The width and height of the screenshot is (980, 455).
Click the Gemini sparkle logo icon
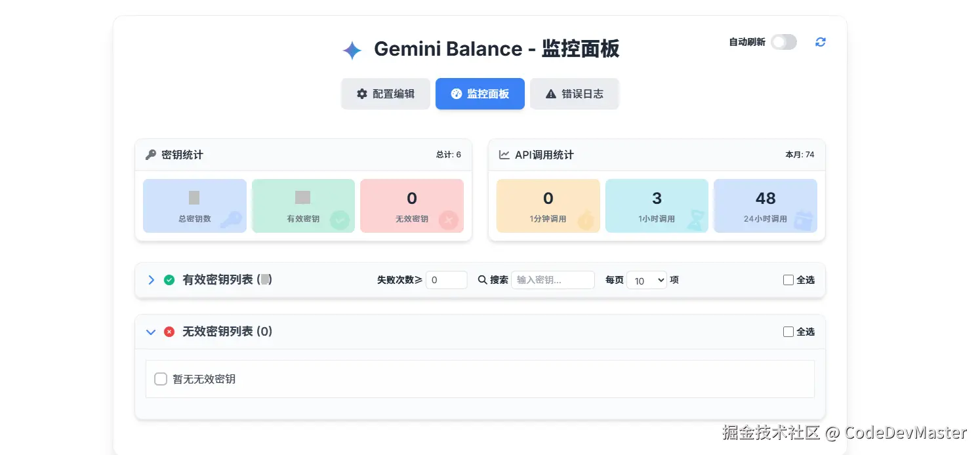click(352, 50)
